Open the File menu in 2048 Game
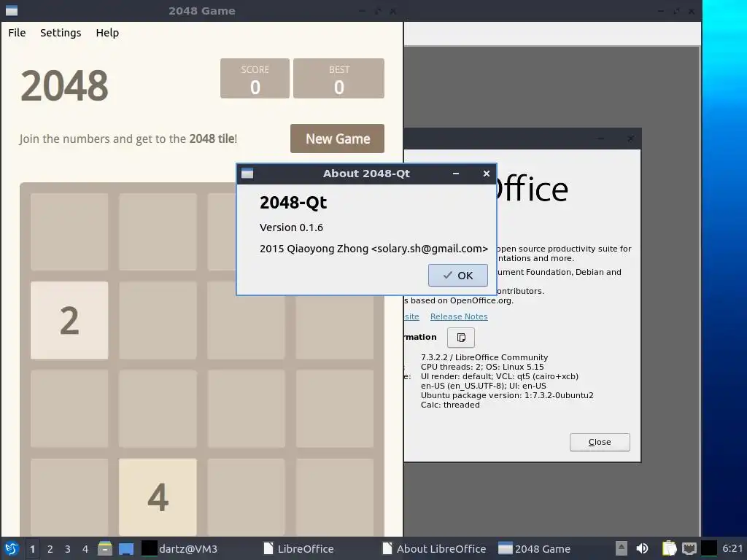Screen dimensions: 747x560 (17, 33)
